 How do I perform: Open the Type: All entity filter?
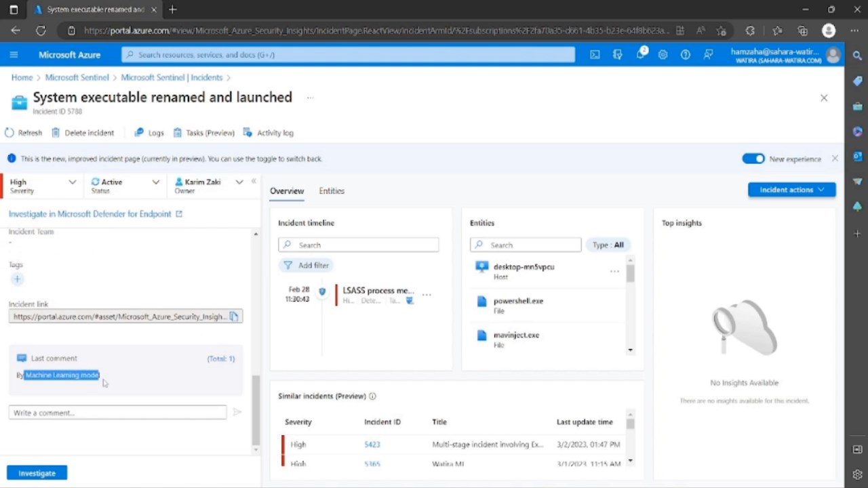pos(608,245)
